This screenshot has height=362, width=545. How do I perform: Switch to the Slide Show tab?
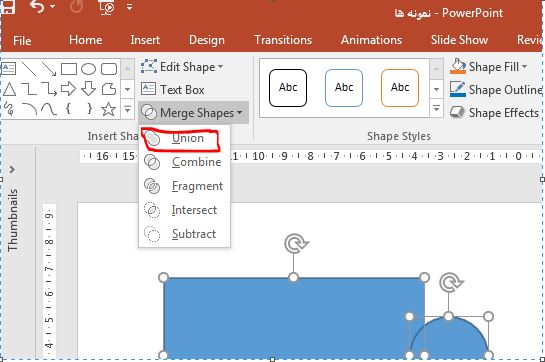click(459, 40)
